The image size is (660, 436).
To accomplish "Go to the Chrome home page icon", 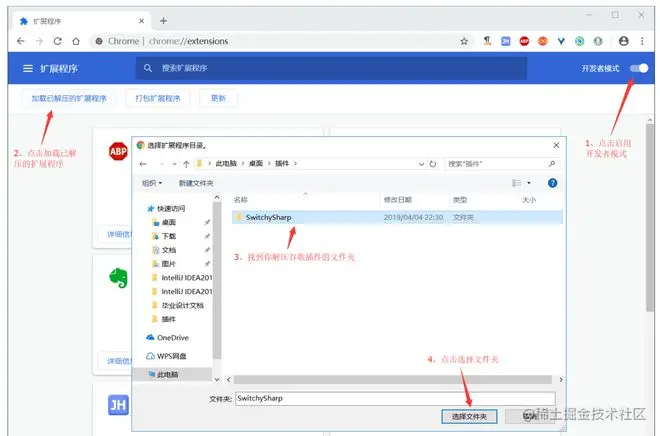I will [76, 41].
